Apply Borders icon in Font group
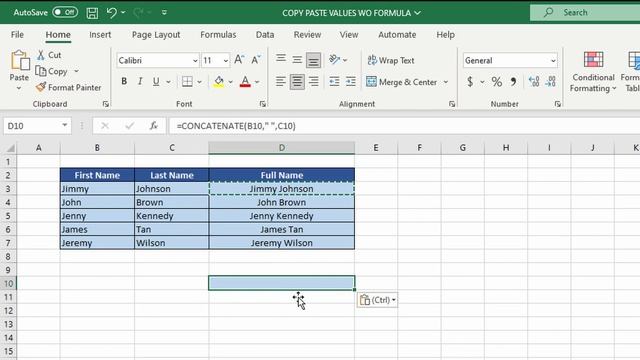 point(187,82)
